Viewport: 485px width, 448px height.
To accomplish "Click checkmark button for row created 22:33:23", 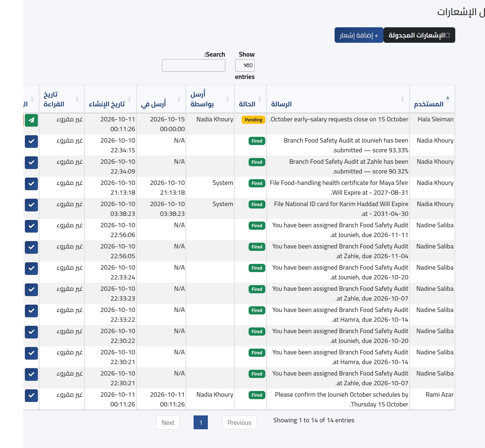I will [x=31, y=290].
